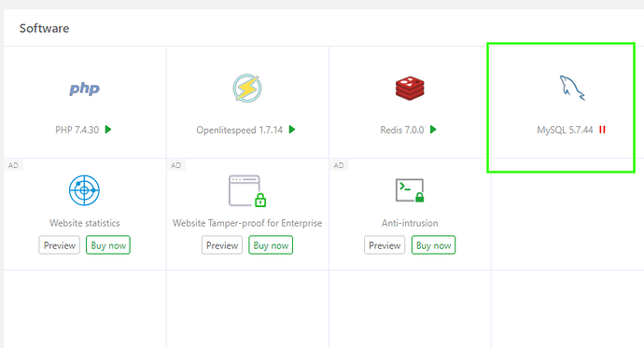
Task: Click the green play indicator beside Redis 7.0.0
Action: point(433,130)
